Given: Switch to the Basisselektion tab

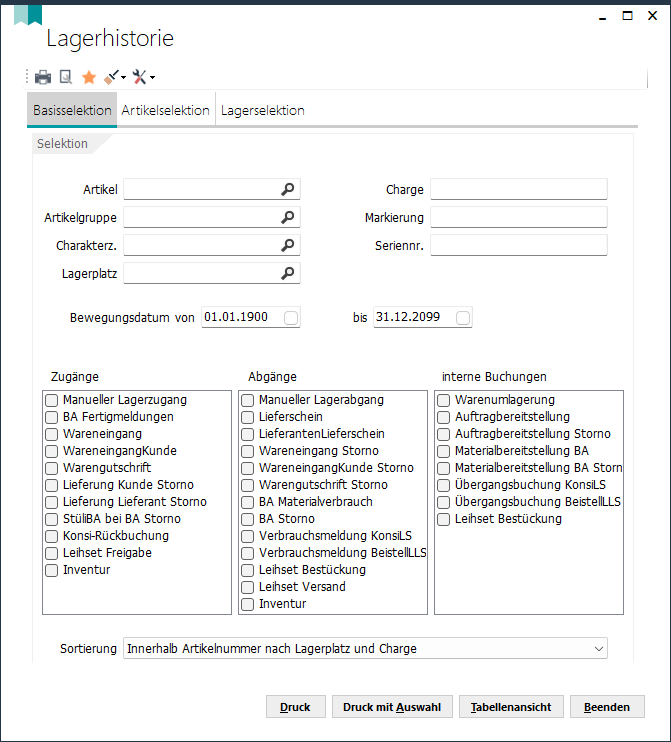Looking at the screenshot, I should (x=72, y=110).
